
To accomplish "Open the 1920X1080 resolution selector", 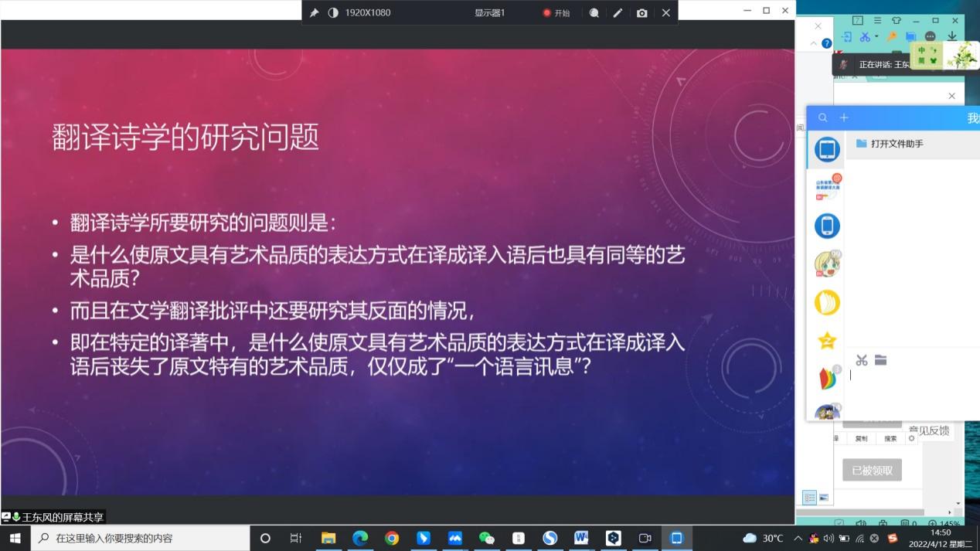I will coord(368,12).
